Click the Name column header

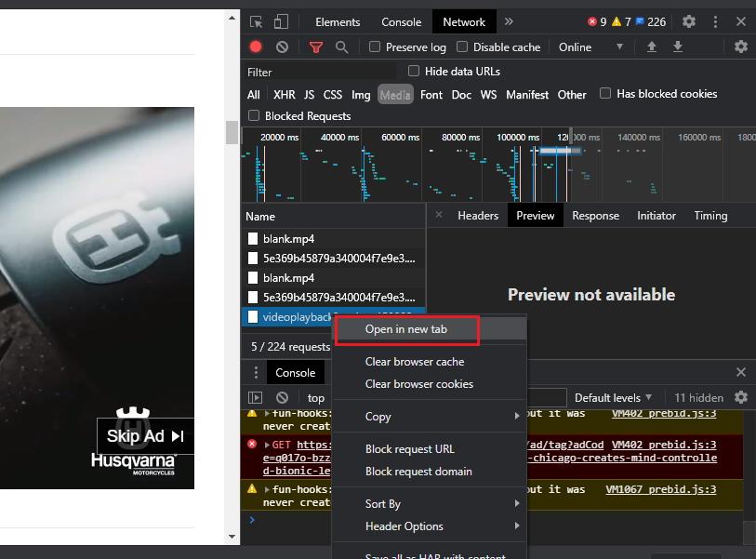(333, 217)
